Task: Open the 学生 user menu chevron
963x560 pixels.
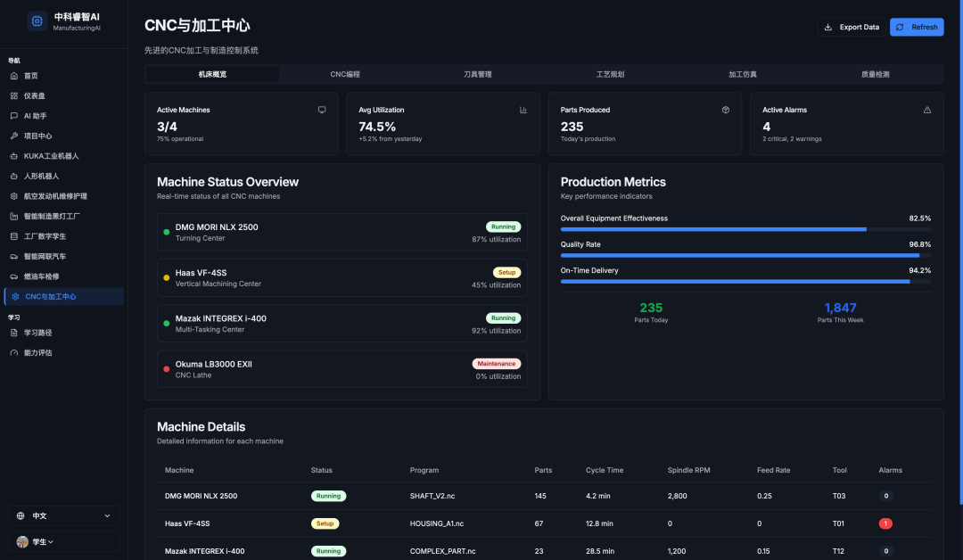Action: coord(51,541)
